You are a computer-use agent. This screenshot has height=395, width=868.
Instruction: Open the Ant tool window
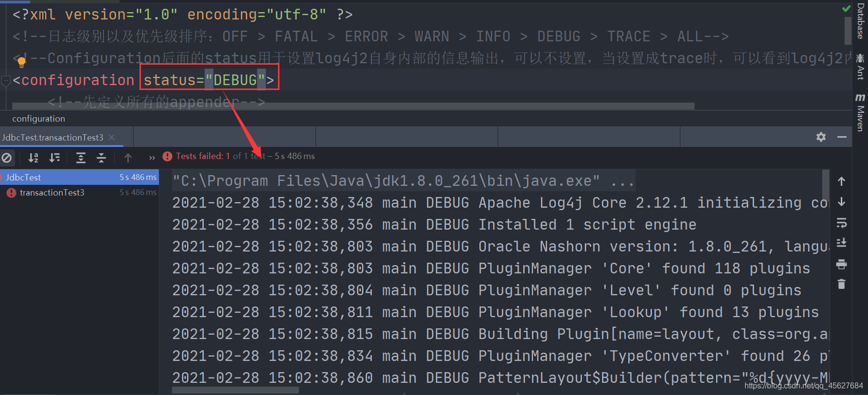tap(860, 67)
